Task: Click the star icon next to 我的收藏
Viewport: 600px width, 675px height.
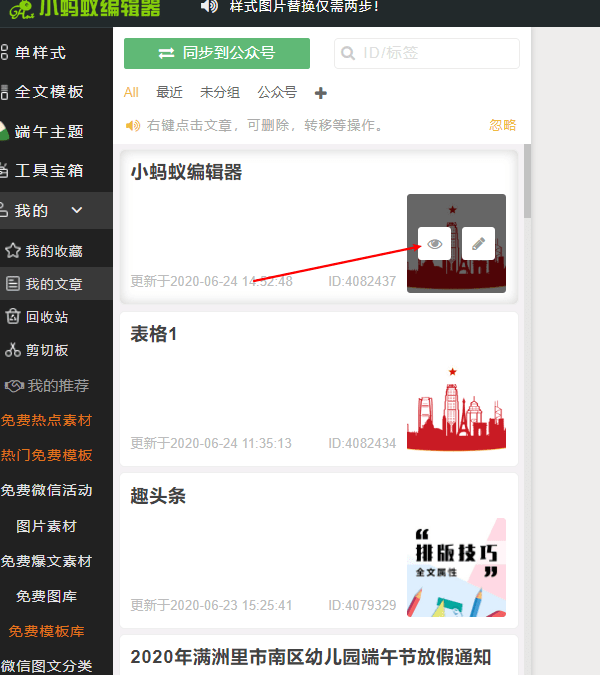Action: [x=13, y=251]
